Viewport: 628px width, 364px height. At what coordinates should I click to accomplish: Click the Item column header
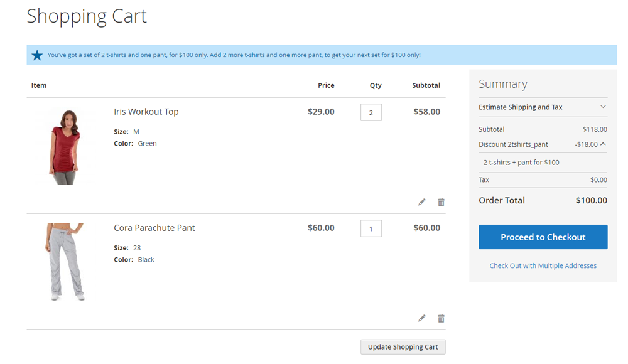tap(39, 85)
